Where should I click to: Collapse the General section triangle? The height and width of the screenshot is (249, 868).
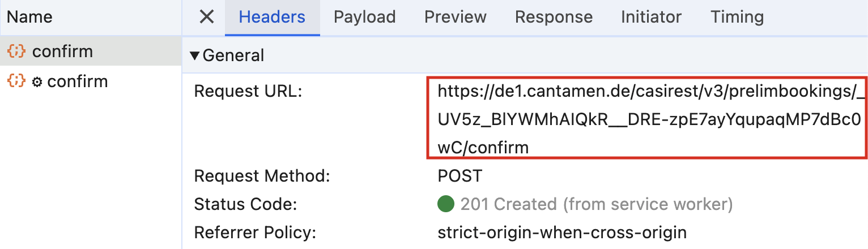tap(195, 55)
